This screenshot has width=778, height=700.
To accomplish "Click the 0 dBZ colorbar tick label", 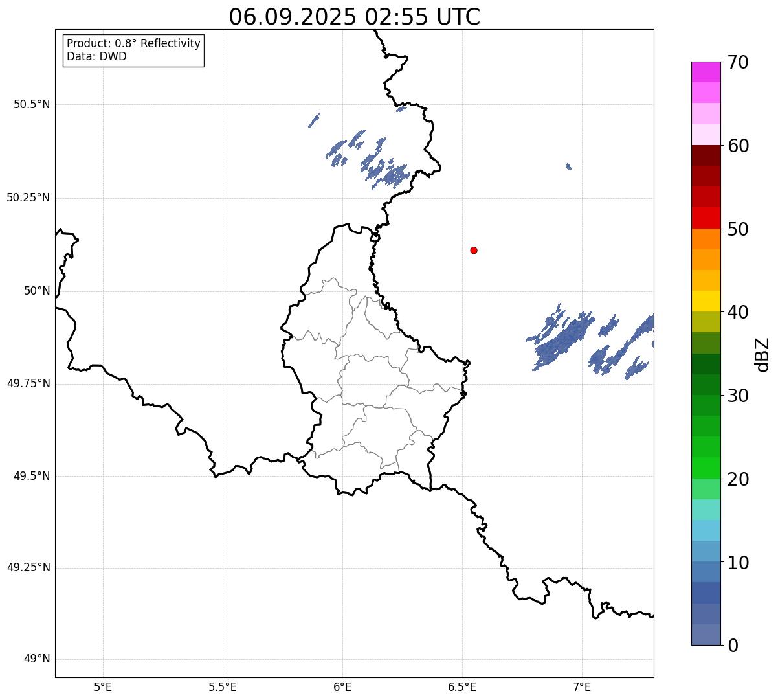I will (732, 646).
